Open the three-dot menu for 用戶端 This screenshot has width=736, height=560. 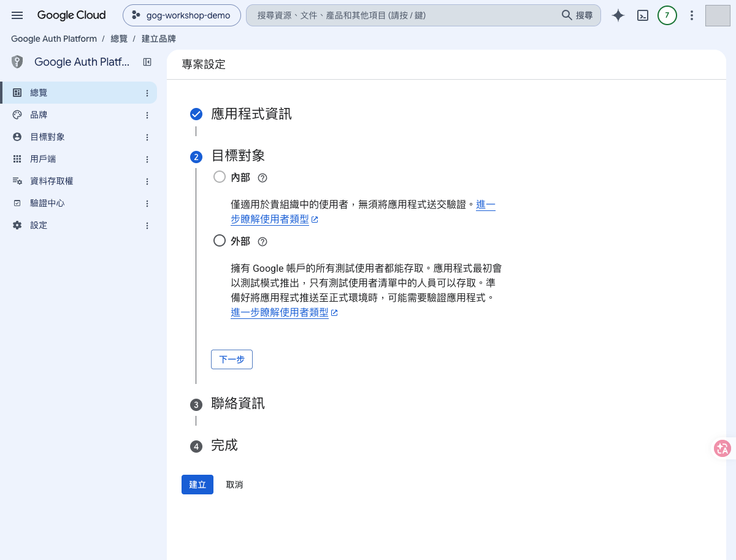pyautogui.click(x=147, y=159)
